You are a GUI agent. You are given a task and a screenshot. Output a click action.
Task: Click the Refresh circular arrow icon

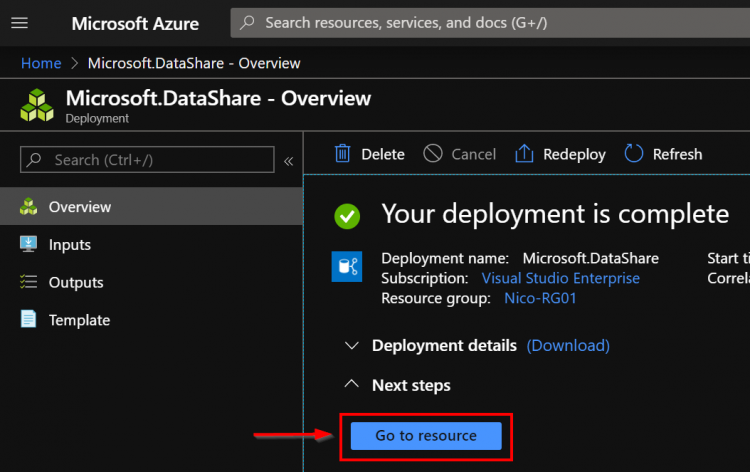tap(634, 154)
